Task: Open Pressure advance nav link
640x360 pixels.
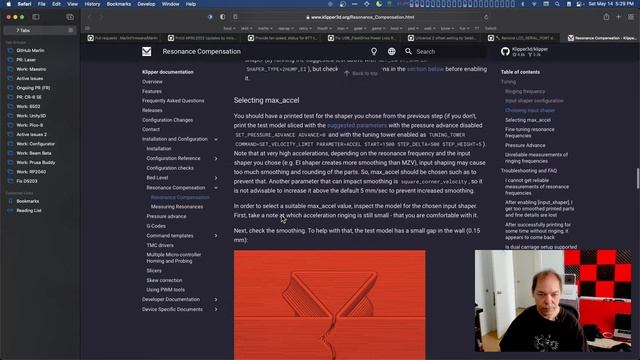Action: point(166,216)
